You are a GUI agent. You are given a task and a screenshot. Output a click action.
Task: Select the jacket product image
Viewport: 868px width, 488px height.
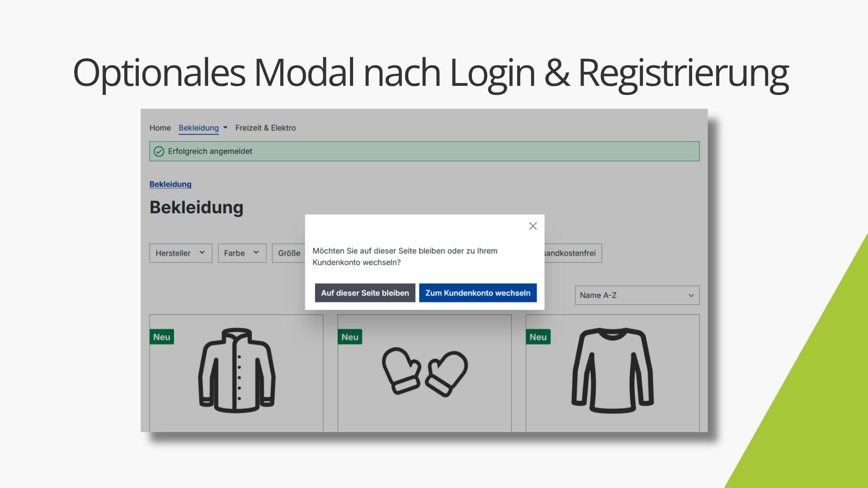pos(237,370)
